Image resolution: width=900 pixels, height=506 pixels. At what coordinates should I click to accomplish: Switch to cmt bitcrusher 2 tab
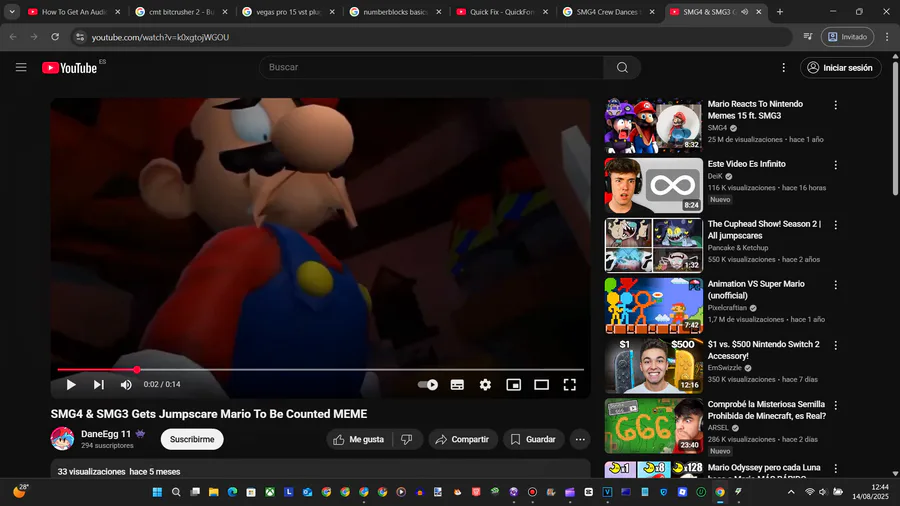point(180,11)
